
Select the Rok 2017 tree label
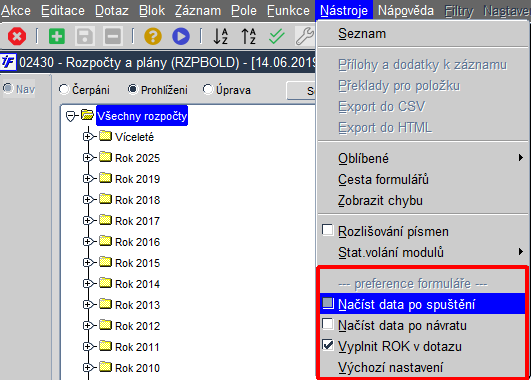137,221
